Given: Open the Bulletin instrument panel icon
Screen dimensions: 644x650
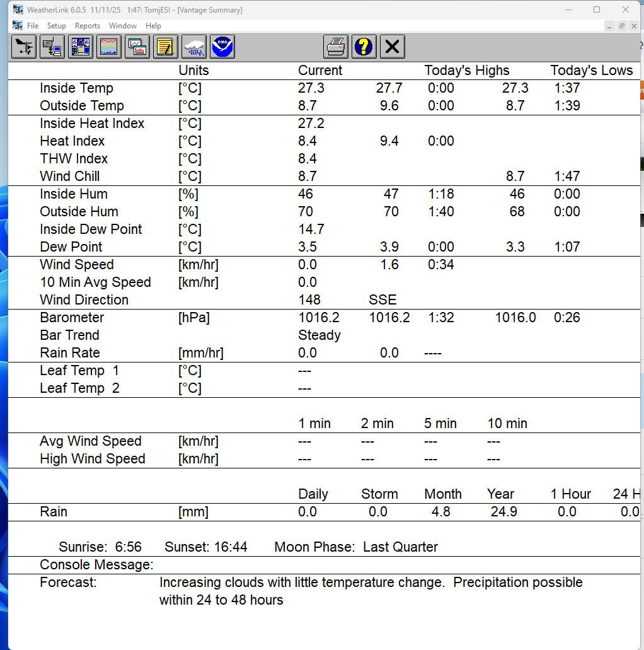Looking at the screenshot, I should [81, 47].
